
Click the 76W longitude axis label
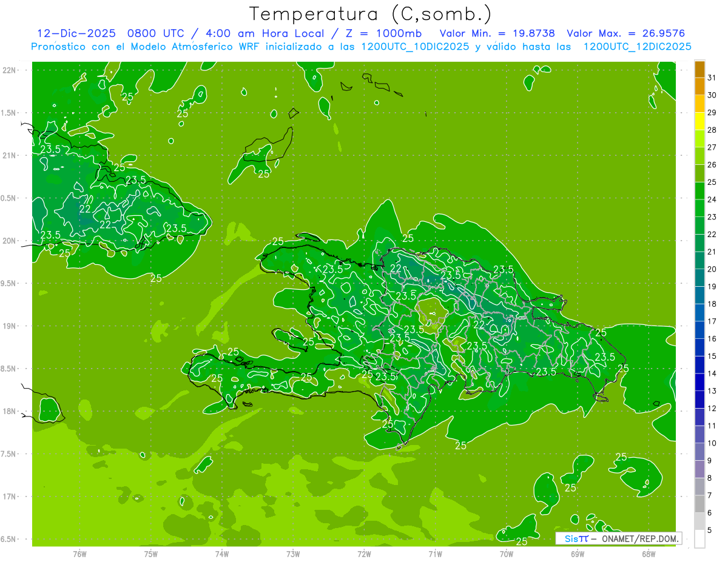coord(79,554)
